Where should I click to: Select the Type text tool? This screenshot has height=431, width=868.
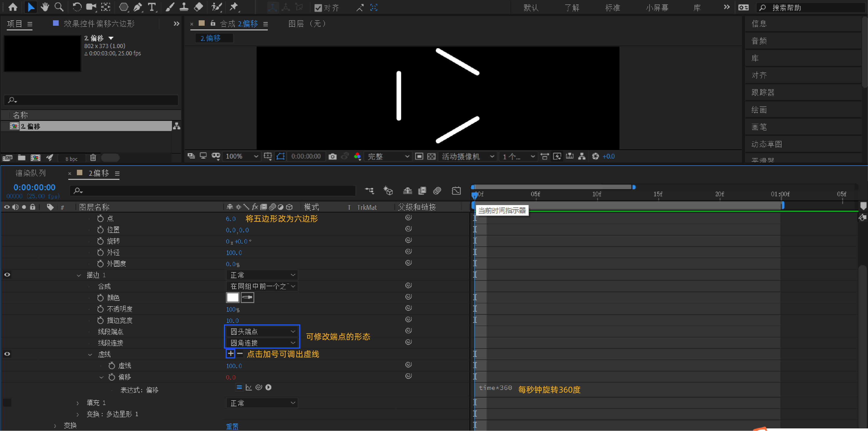(152, 7)
